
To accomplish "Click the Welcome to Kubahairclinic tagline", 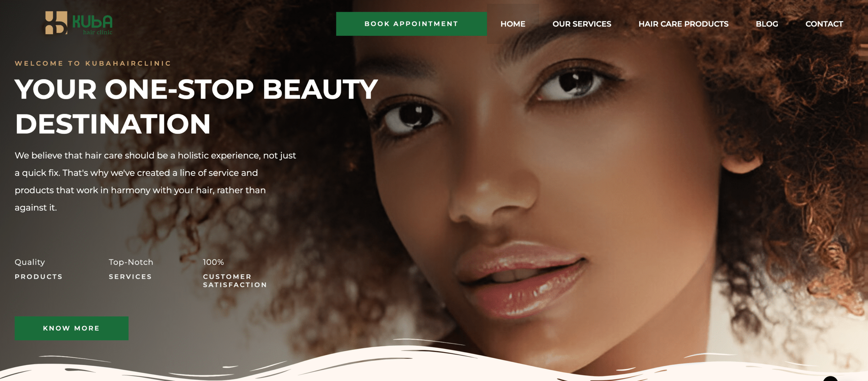I will point(93,63).
